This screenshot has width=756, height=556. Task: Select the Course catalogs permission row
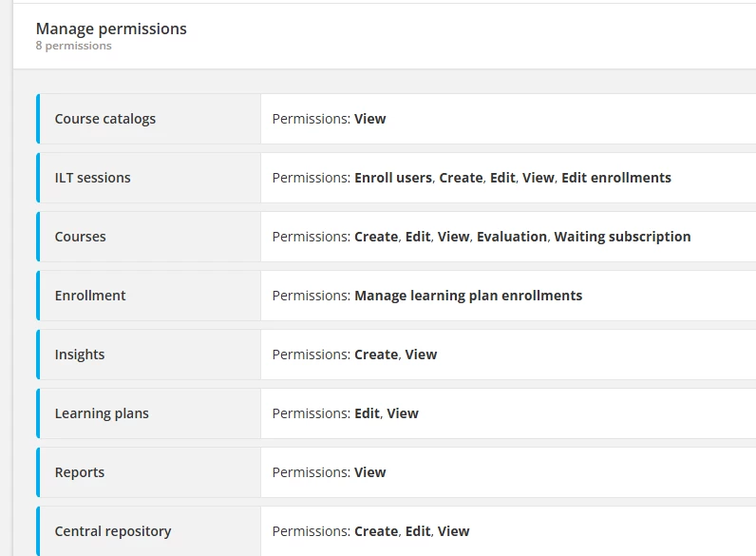(x=105, y=119)
